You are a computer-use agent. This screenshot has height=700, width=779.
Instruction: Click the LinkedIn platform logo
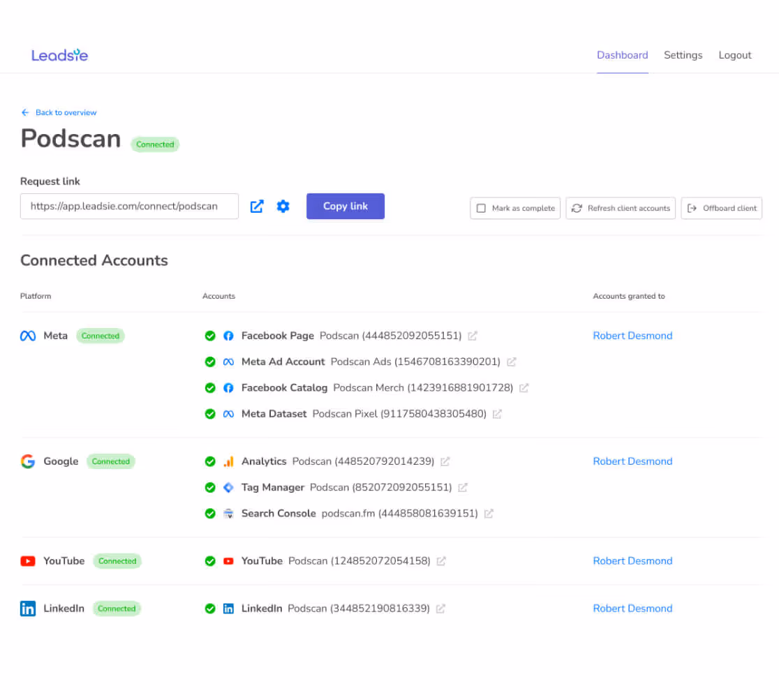tap(28, 609)
